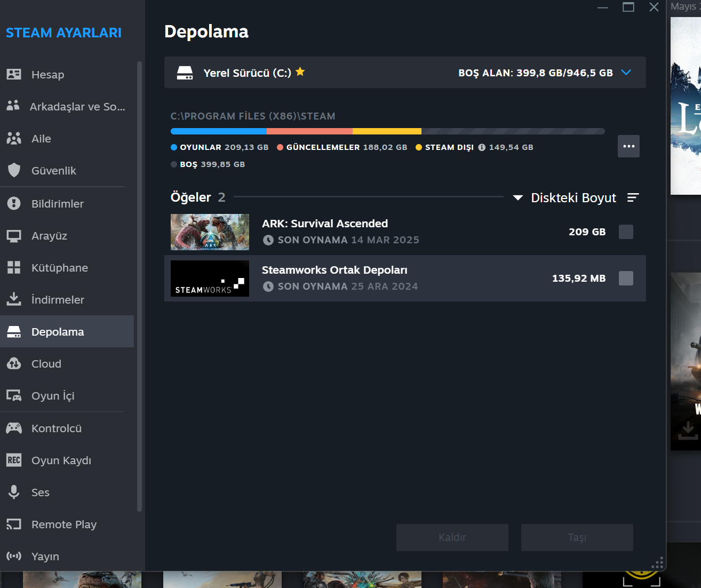Open the Kontrolcü settings page
701x588 pixels.
[67, 428]
